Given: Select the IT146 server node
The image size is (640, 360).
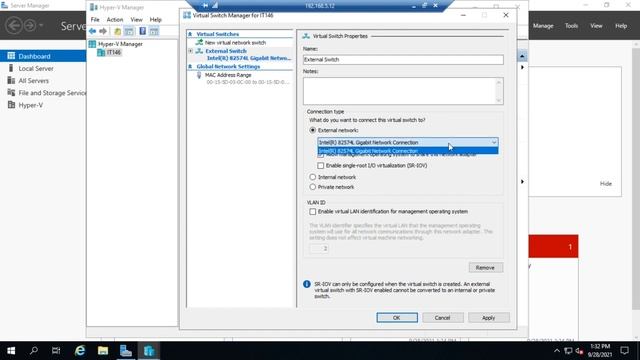Looking at the screenshot, I should point(114,52).
